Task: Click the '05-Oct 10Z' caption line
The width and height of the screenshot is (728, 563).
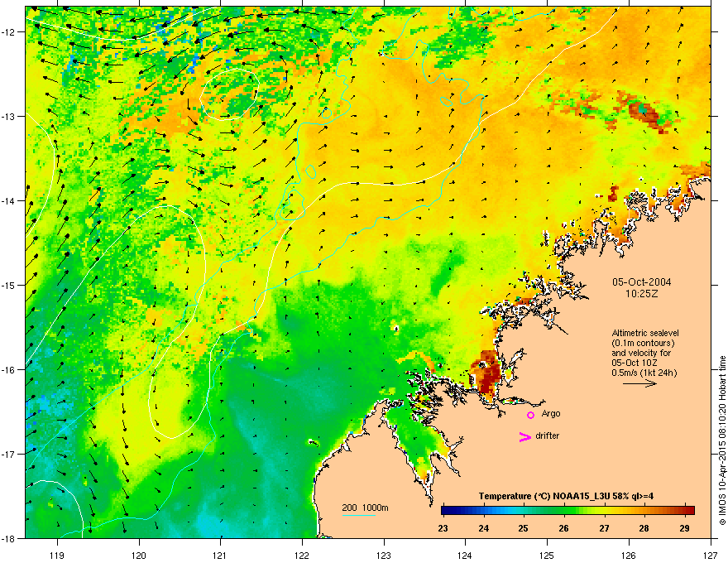Action: pyautogui.click(x=635, y=363)
